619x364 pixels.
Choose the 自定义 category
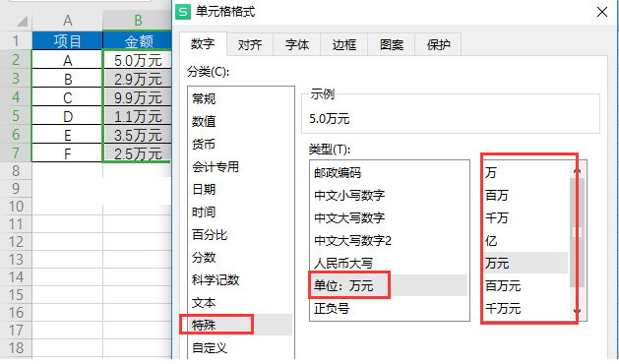pyautogui.click(x=241, y=348)
